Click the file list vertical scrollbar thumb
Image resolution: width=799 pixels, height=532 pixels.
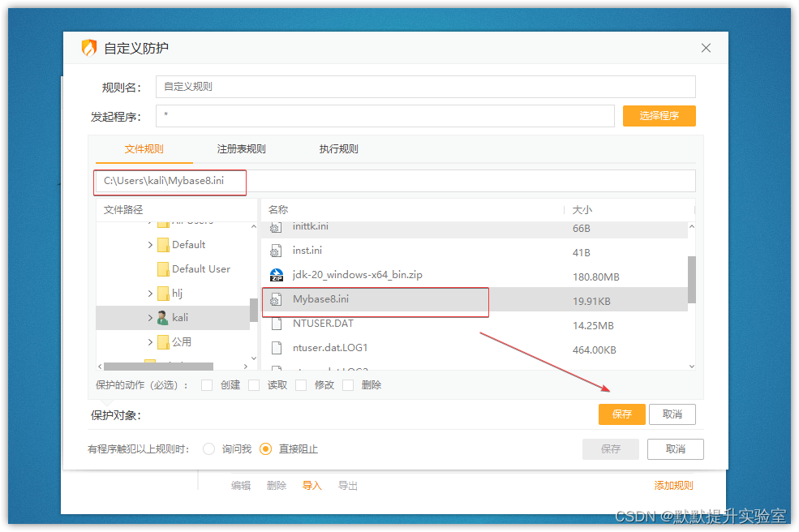[x=691, y=280]
